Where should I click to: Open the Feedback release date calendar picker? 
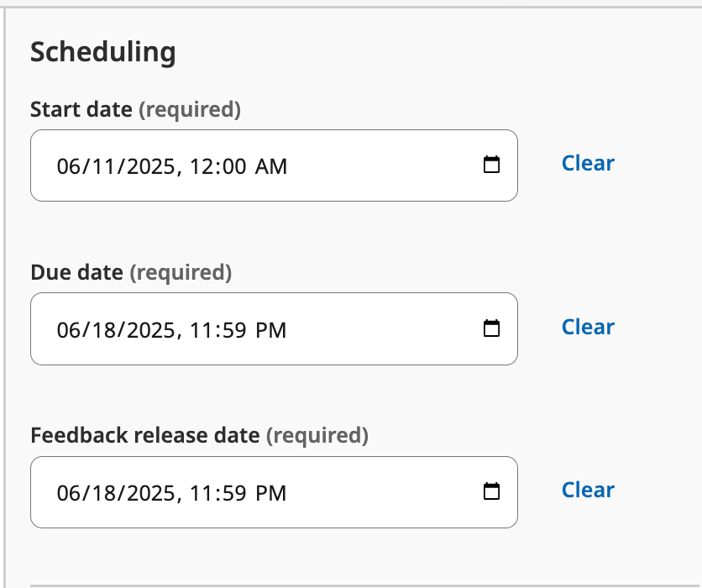pyautogui.click(x=492, y=491)
